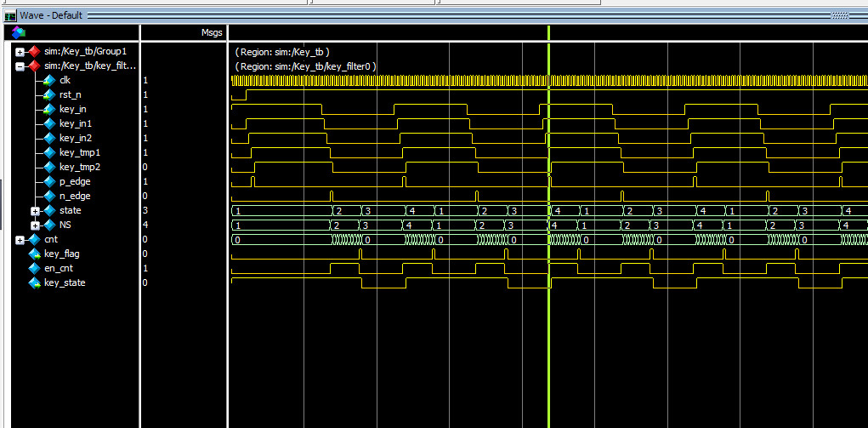Select the rst_n signal icon
Image resolution: width=868 pixels, height=428 pixels.
click(48, 94)
